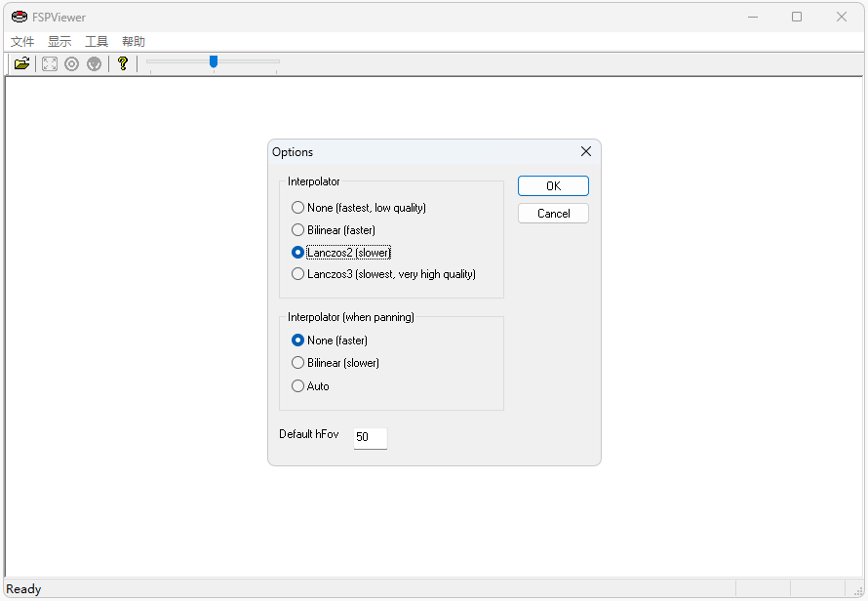Choose Lanczos3 (slowest, very high quality)
The width and height of the screenshot is (868, 601).
pos(383,274)
